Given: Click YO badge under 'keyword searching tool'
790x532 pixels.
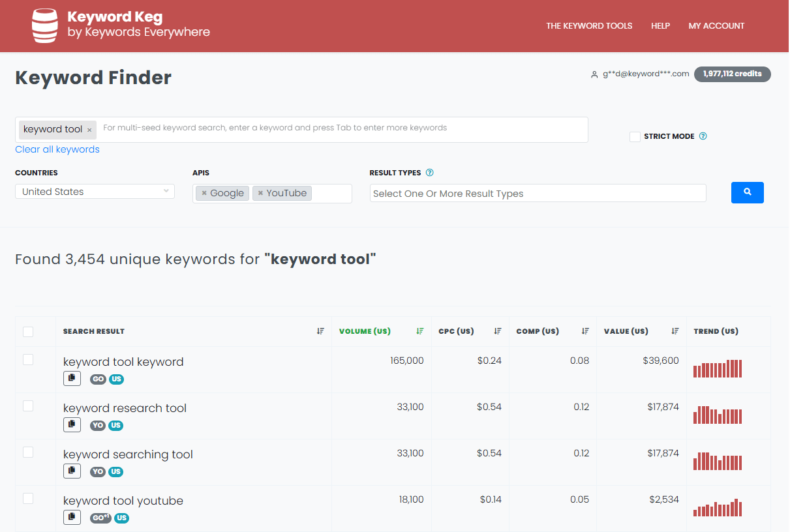Looking at the screenshot, I should pyautogui.click(x=98, y=471).
